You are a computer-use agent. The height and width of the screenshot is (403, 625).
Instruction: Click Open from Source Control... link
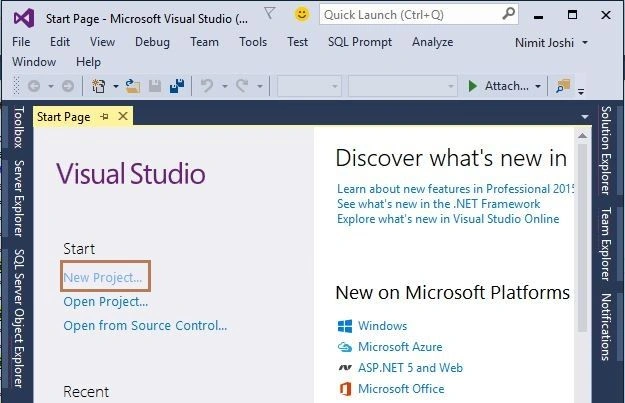145,326
